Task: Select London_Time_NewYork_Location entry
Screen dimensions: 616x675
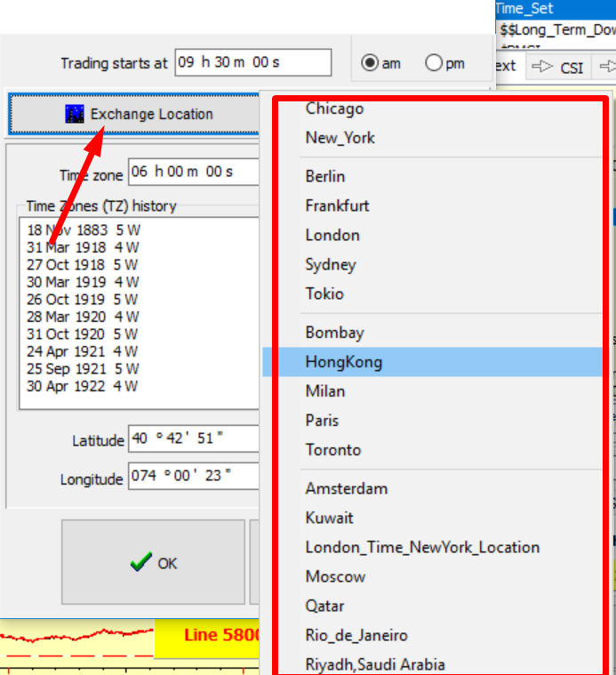Action: pos(422,547)
